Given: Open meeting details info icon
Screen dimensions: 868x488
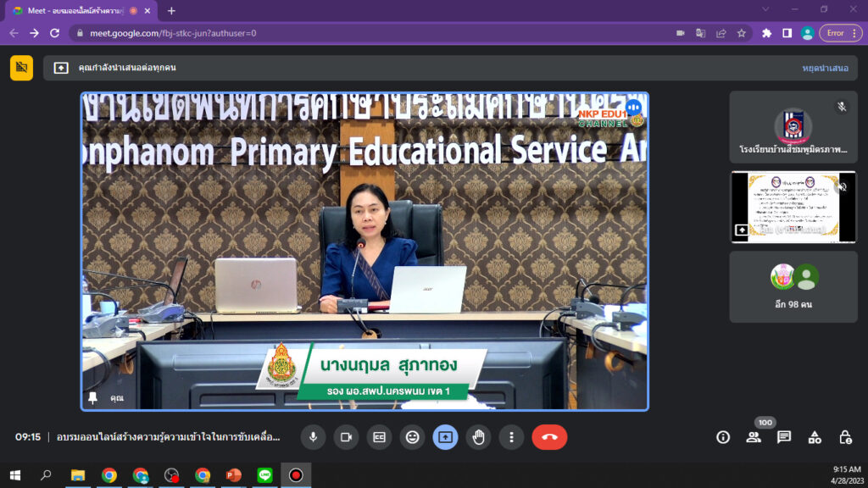Looking at the screenshot, I should 723,437.
